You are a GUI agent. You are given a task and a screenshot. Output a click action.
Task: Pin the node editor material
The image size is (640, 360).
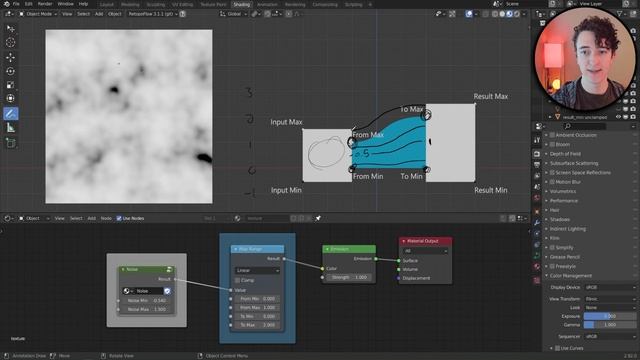click(318, 218)
